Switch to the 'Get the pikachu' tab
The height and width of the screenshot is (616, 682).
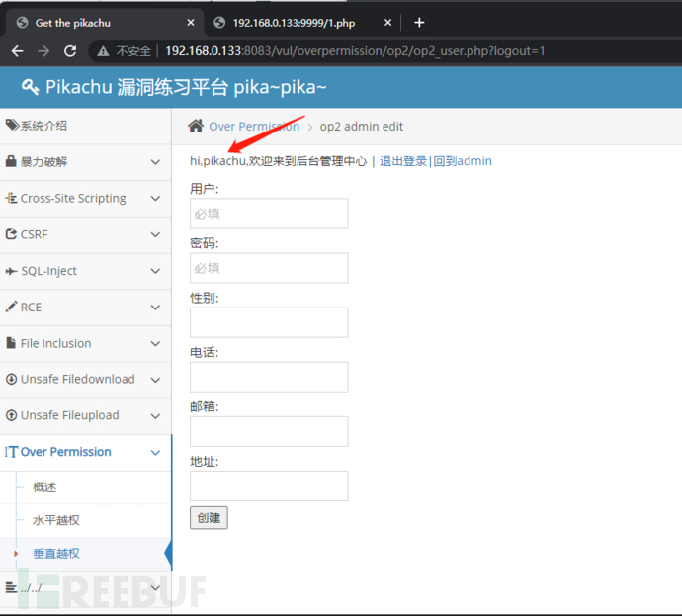click(105, 23)
